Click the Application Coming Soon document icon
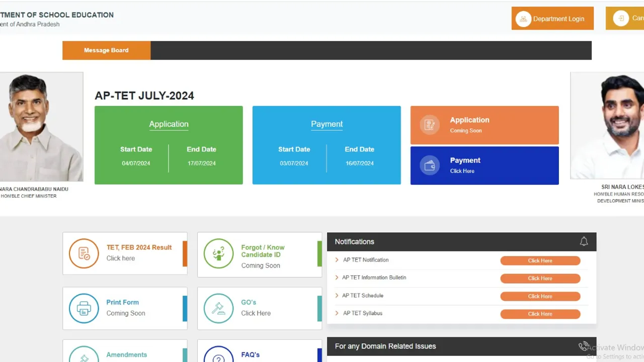Viewport: 644px width, 362px height. [430, 125]
